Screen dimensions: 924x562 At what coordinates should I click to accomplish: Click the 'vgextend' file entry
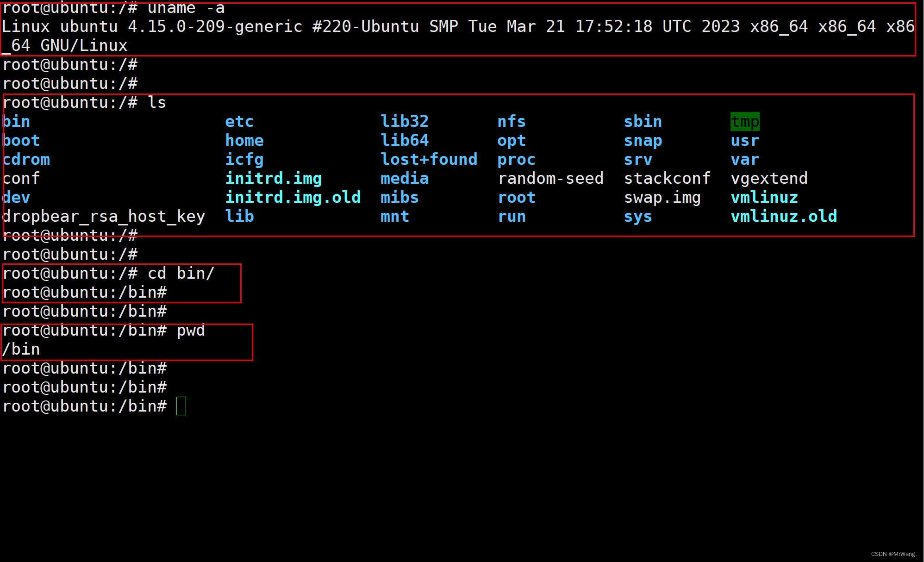[769, 179]
